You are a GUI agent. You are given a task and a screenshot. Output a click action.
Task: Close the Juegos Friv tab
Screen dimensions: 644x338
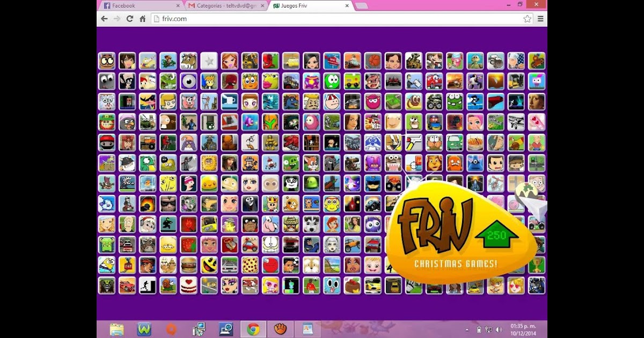347,5
